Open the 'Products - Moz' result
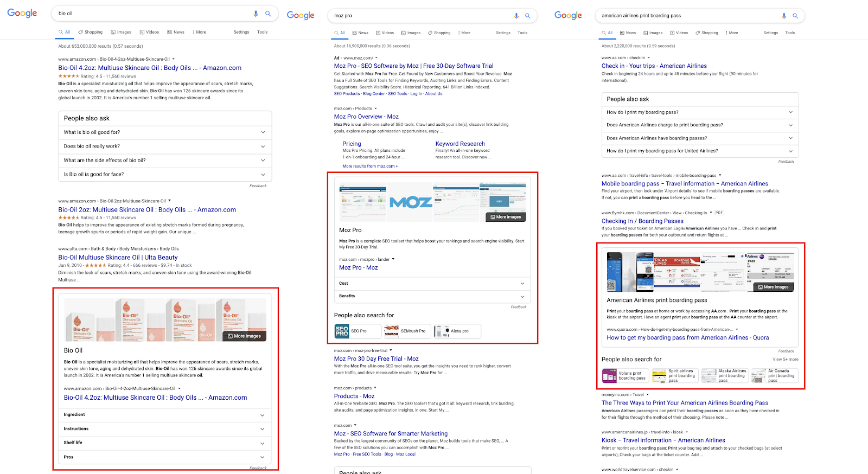Viewport: 868px width, 474px height. point(354,396)
